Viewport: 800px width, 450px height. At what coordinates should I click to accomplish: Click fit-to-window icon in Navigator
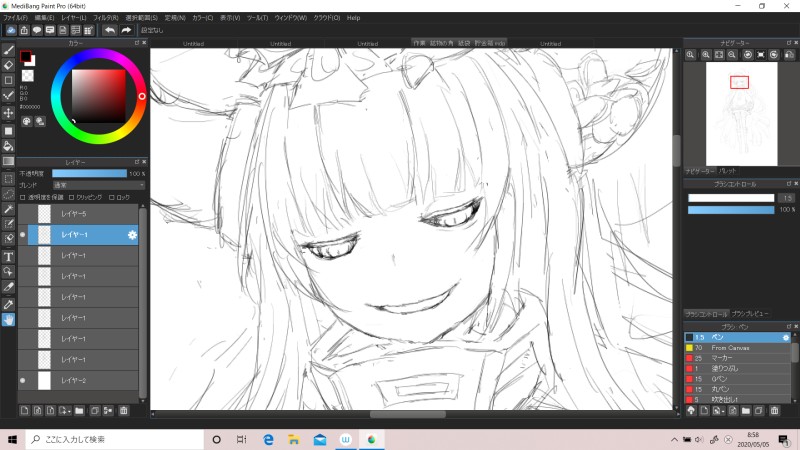click(x=719, y=55)
